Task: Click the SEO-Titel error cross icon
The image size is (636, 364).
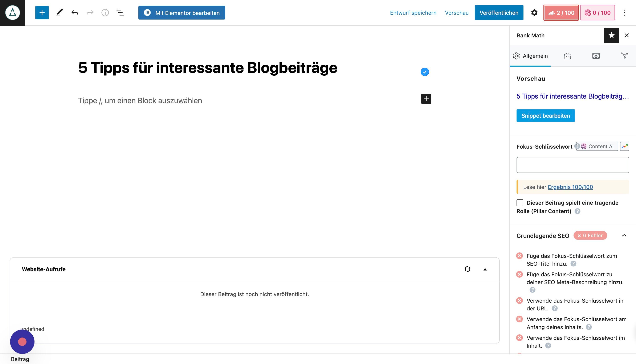Action: coord(519,256)
